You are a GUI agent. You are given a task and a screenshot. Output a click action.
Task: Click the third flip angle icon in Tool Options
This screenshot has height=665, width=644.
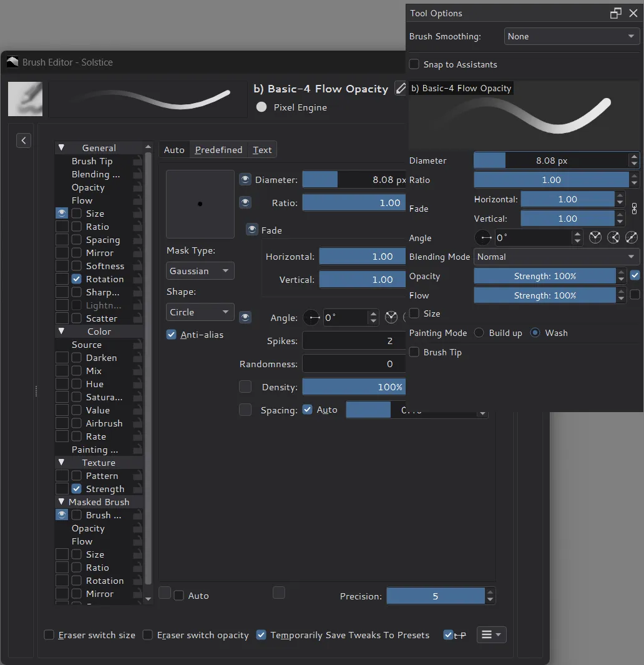632,237
